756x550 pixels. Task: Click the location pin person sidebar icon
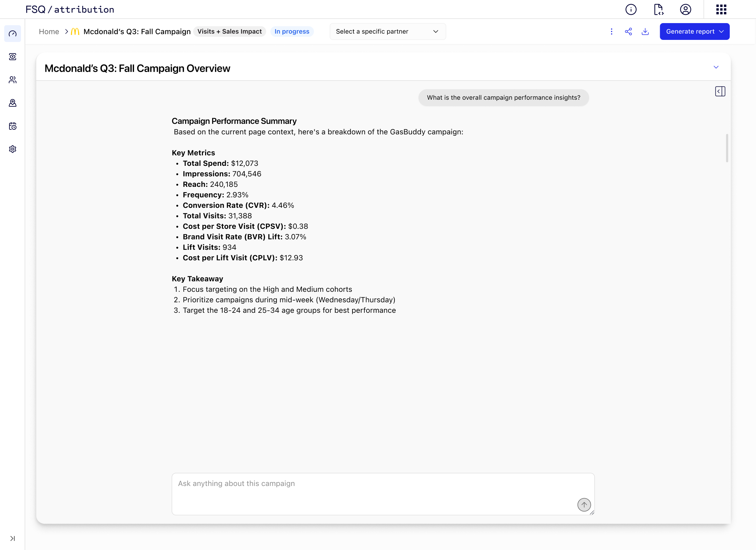point(13,103)
